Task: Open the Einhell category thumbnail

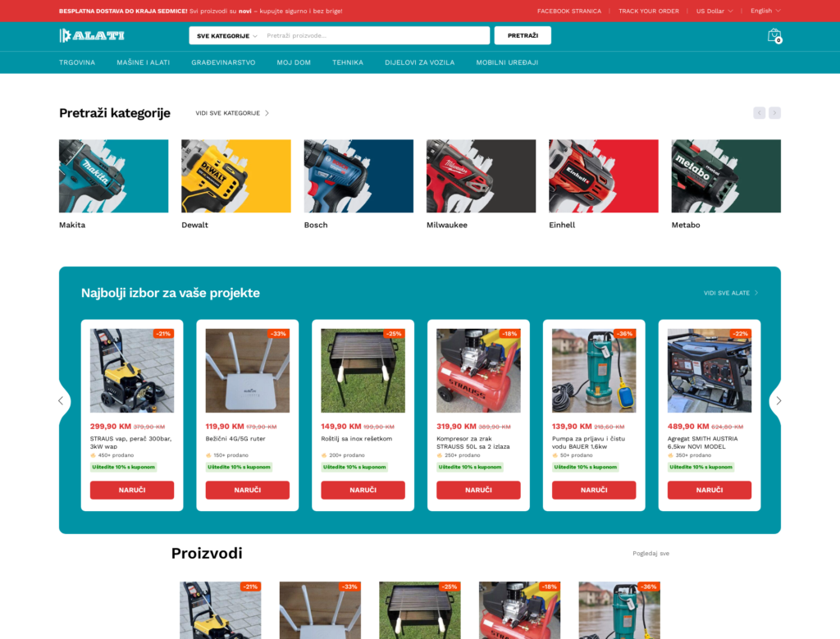Action: tap(603, 176)
